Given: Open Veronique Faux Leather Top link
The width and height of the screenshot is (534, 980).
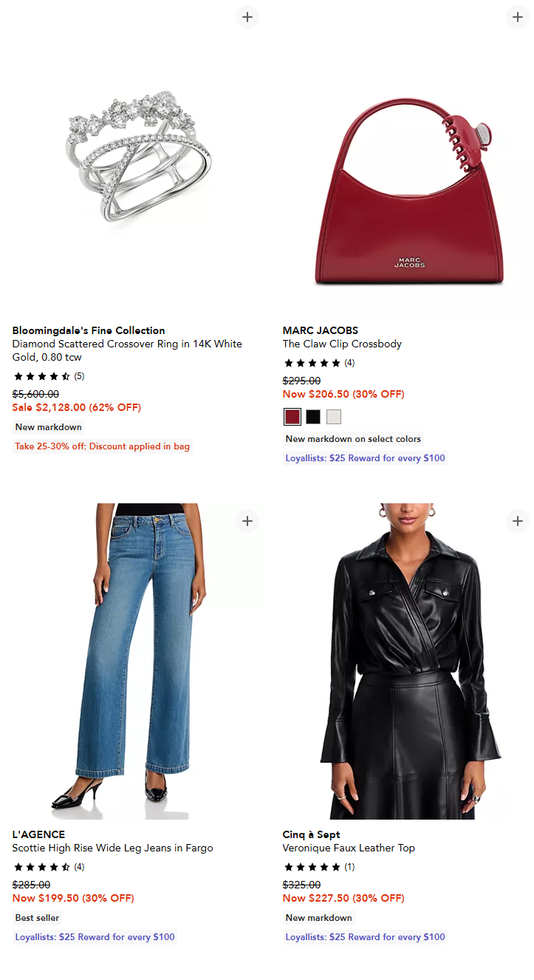Looking at the screenshot, I should [349, 848].
